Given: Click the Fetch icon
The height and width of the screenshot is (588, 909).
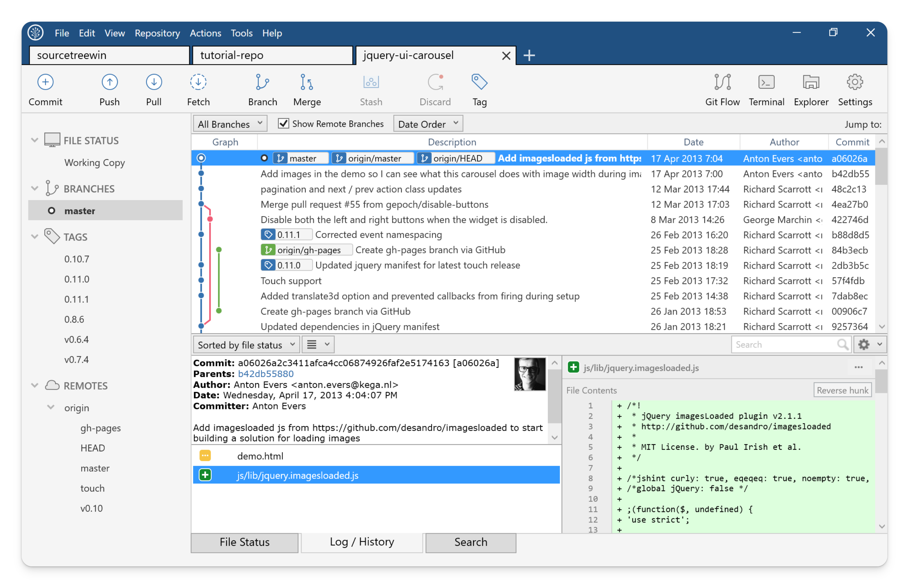Looking at the screenshot, I should point(198,89).
